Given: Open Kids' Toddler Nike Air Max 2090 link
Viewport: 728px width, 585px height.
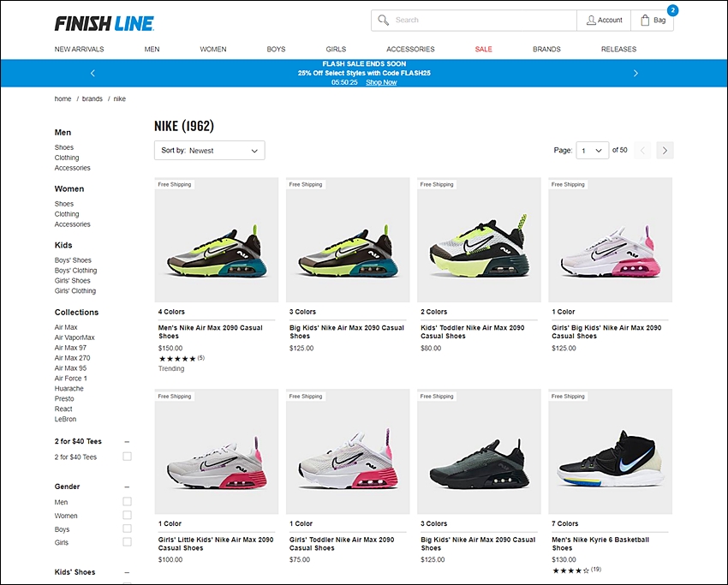Looking at the screenshot, I should pos(473,332).
